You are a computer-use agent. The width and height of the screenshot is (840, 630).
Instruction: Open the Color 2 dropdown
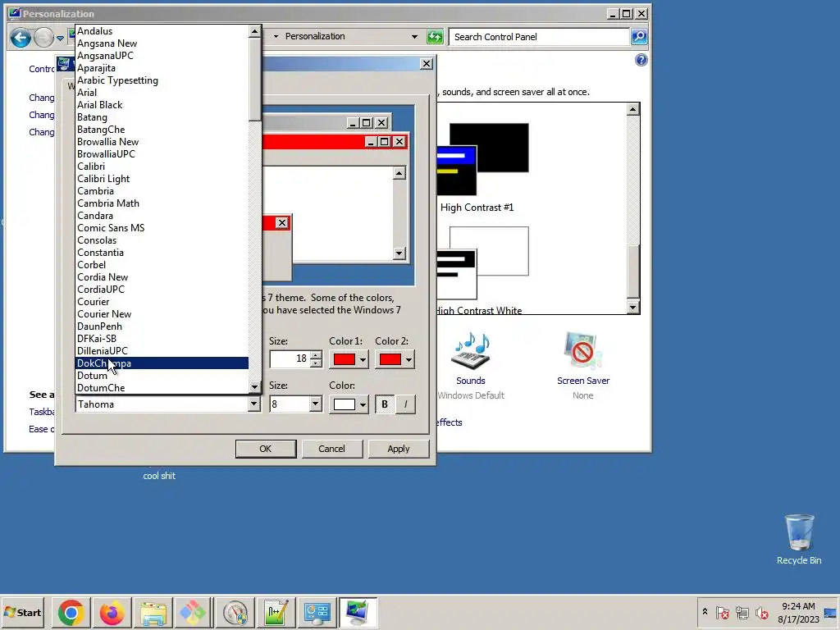tap(395, 359)
